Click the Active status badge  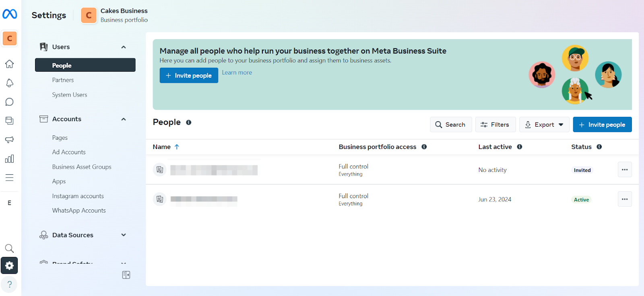click(x=581, y=200)
